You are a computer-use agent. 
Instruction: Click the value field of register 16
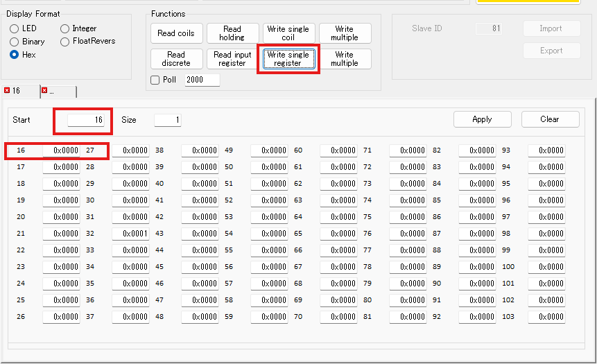click(61, 150)
